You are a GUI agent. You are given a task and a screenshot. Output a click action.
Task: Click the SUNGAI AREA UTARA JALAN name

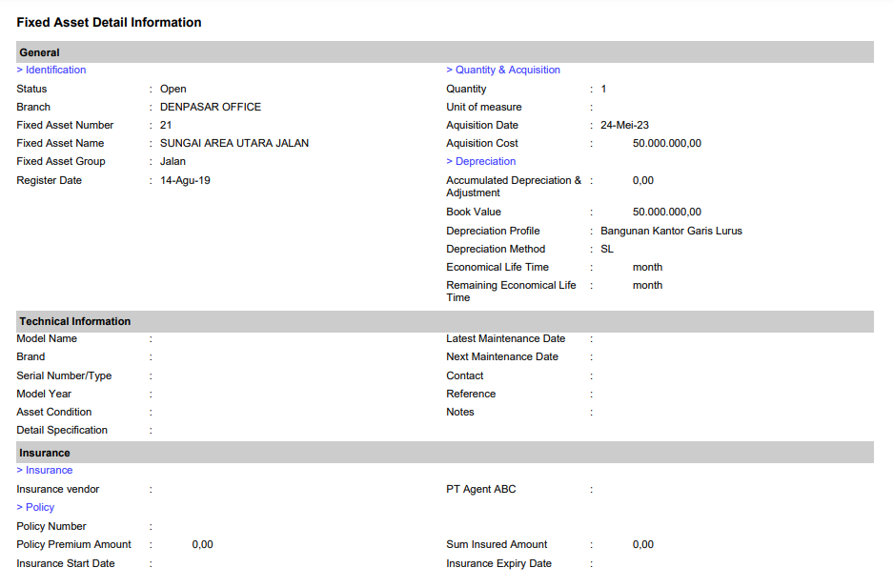(233, 143)
